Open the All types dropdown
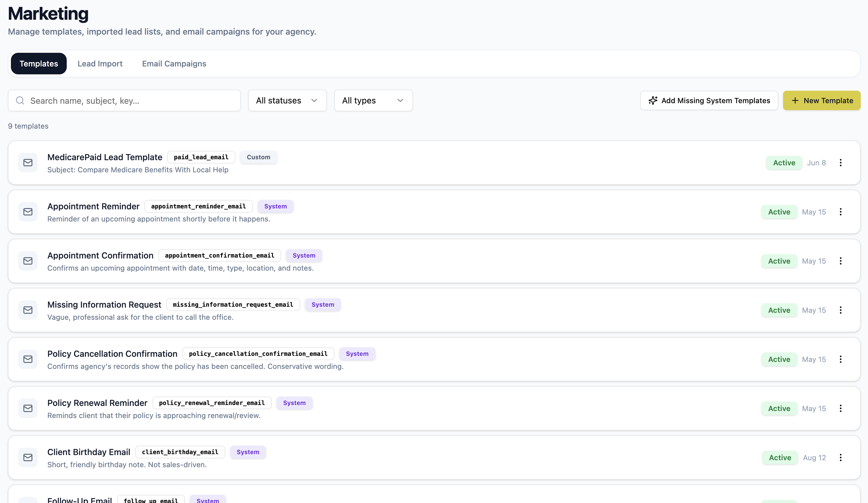868x503 pixels. click(373, 101)
